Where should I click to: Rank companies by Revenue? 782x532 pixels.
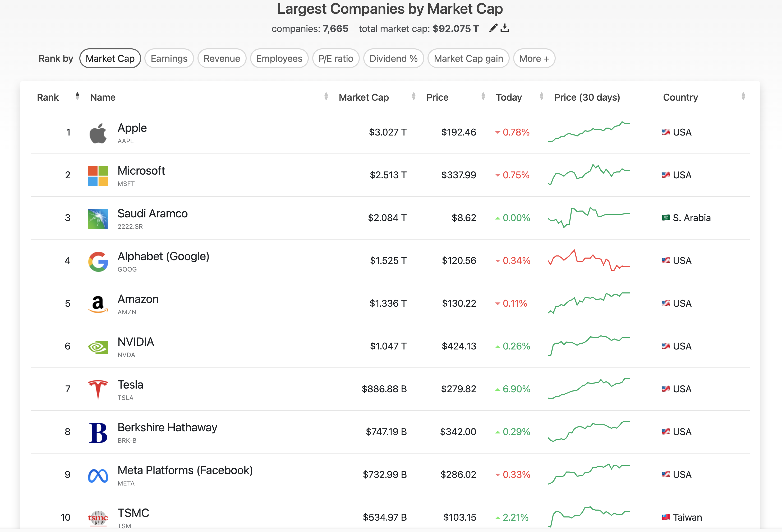pyautogui.click(x=222, y=59)
